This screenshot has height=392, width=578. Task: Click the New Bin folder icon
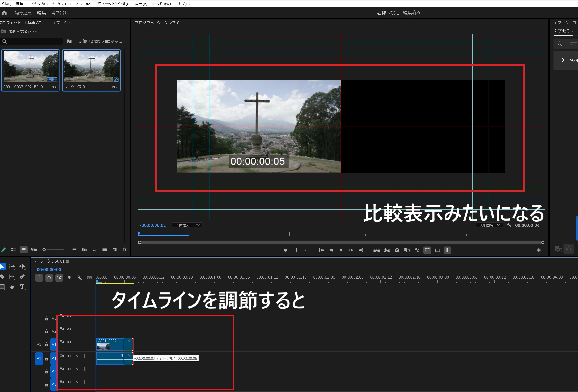[105, 249]
